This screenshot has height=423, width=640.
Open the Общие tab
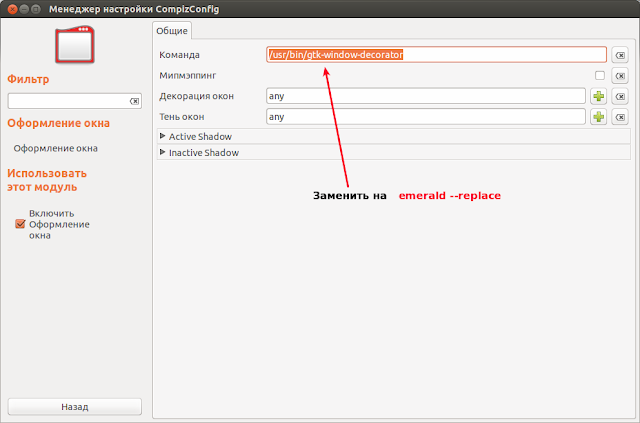(172, 31)
